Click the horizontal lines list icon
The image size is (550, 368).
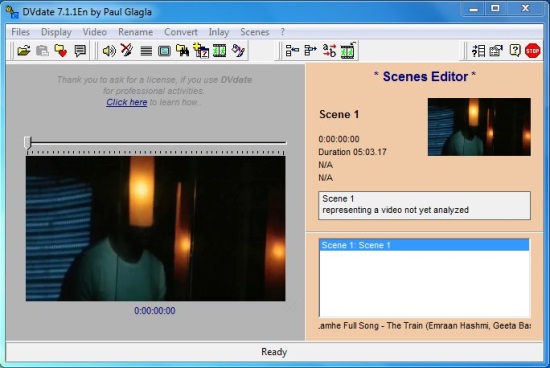146,51
